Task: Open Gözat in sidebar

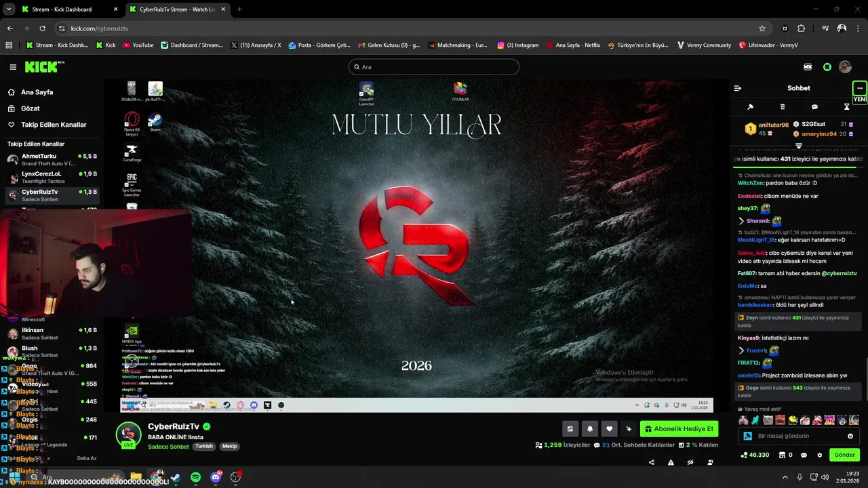Action: point(30,108)
